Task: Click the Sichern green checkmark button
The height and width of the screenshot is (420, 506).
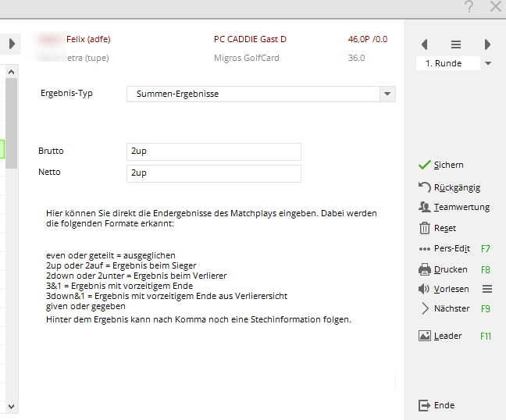Action: [x=425, y=165]
